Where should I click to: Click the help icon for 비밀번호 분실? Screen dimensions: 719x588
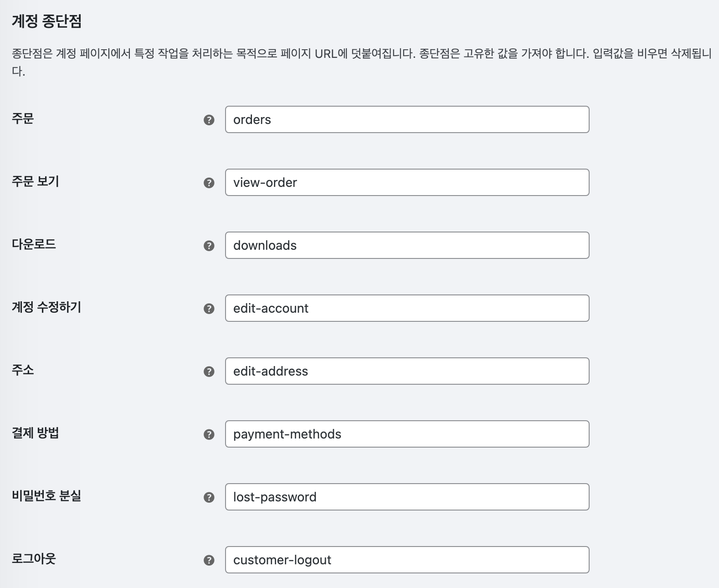tap(209, 497)
